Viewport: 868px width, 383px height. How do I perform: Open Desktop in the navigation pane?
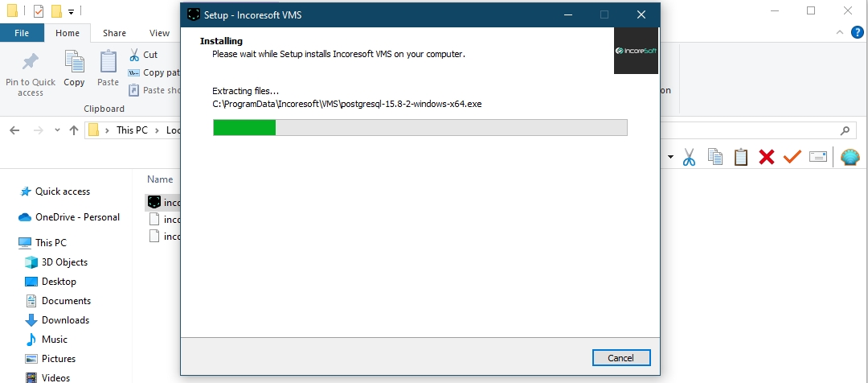(x=51, y=281)
